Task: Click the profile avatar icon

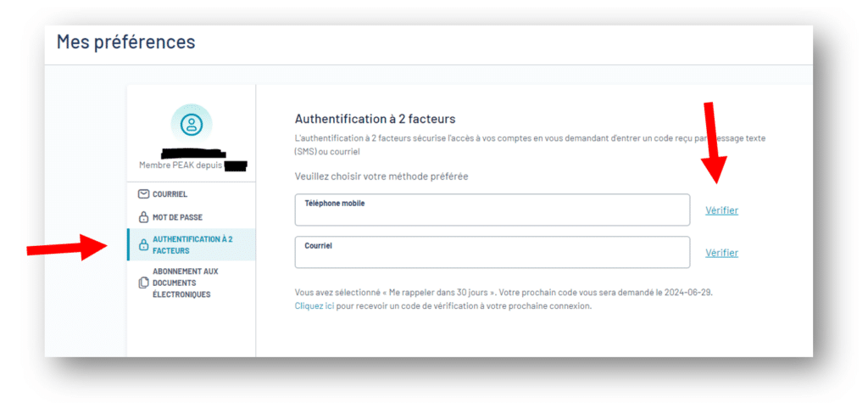Action: click(191, 124)
